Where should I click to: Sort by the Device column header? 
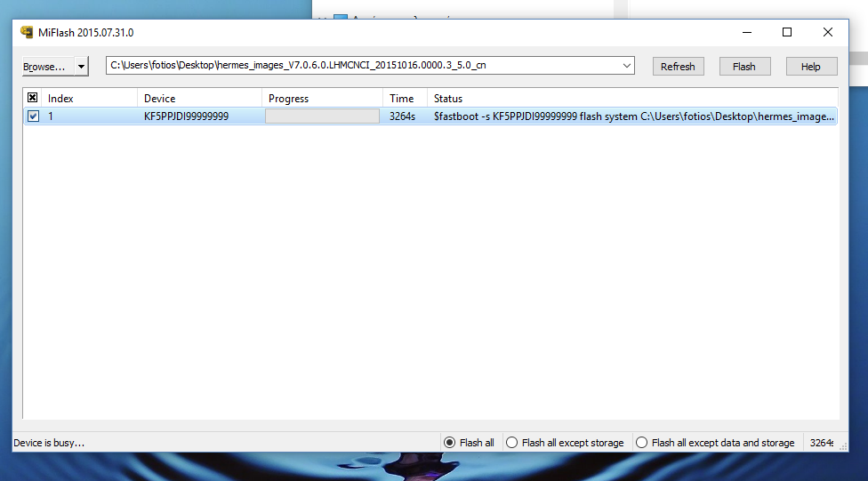[199, 99]
